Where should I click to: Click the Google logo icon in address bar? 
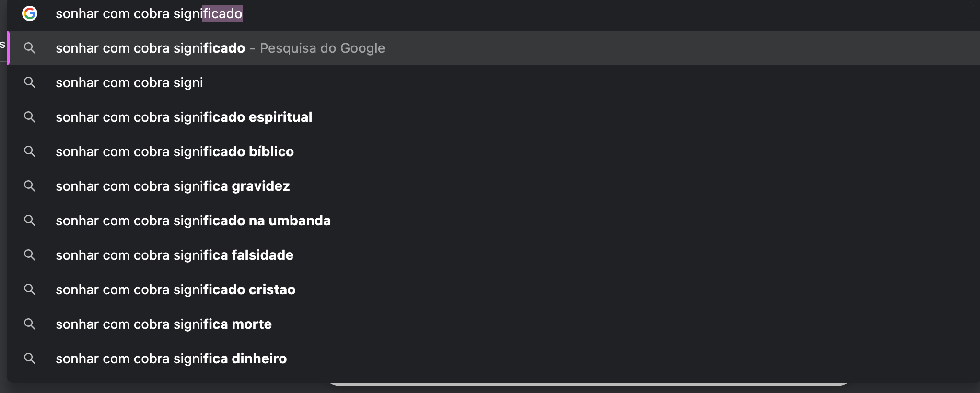pyautogui.click(x=30, y=13)
